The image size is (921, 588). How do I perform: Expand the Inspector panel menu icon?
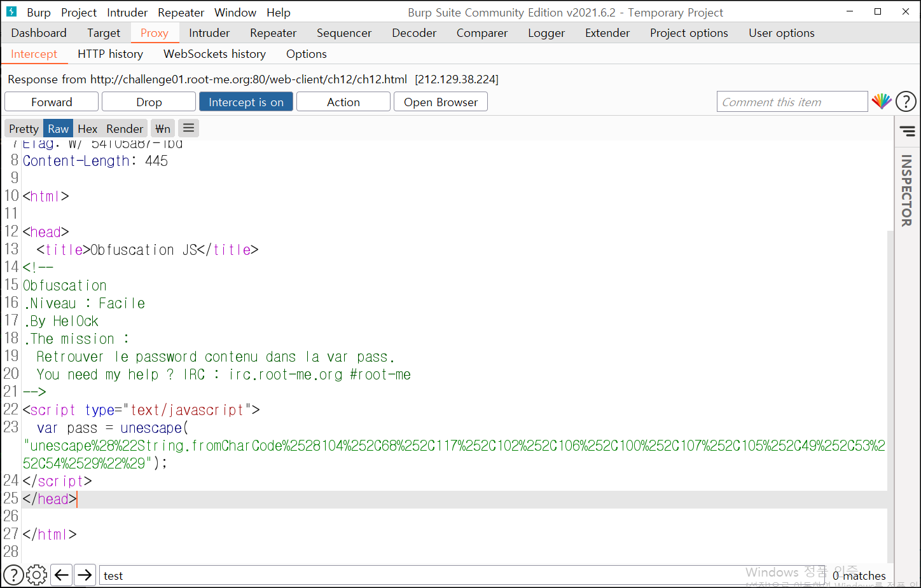907,131
